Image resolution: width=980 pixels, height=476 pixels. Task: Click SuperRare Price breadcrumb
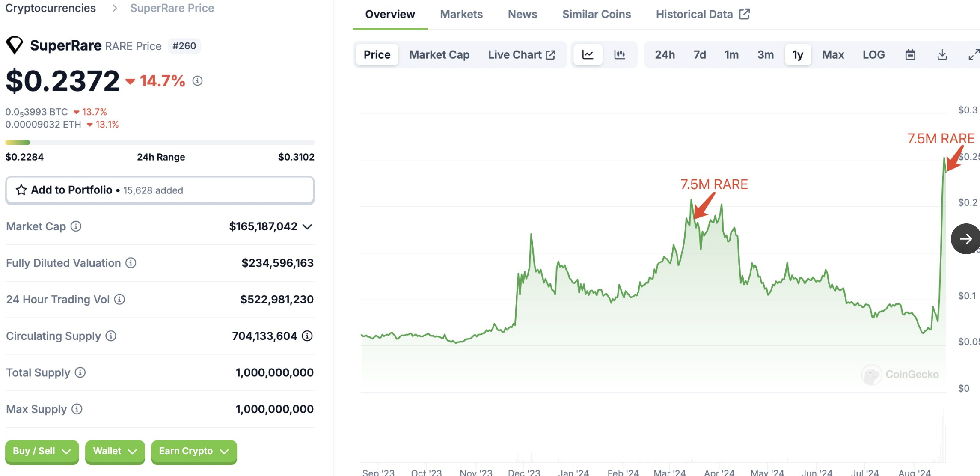(172, 8)
